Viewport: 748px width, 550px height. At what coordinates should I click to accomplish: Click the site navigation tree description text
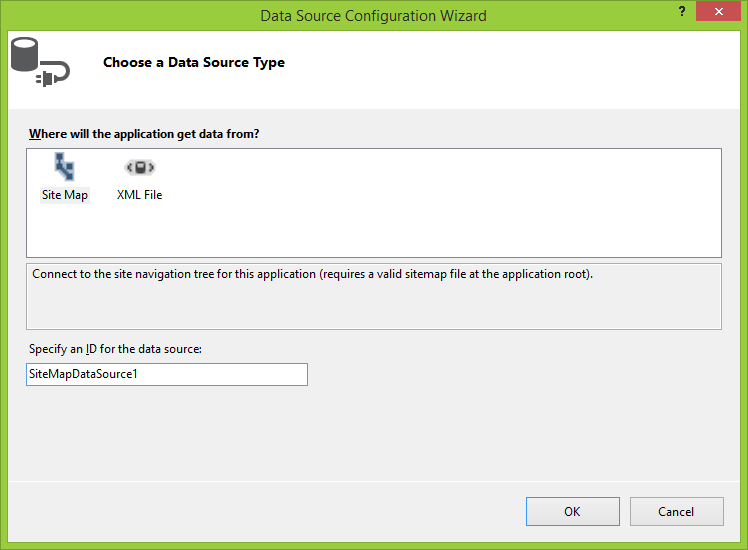(x=313, y=273)
